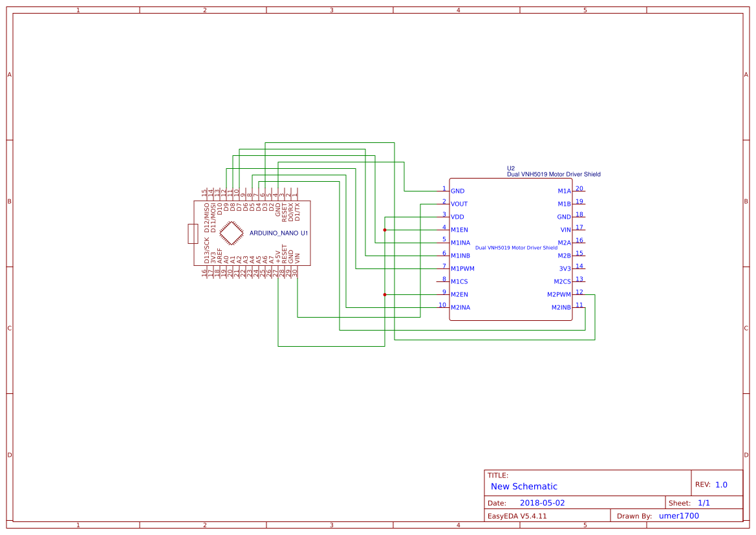Select the M2B pin label
Image resolution: width=756 pixels, height=535 pixels.
564,256
